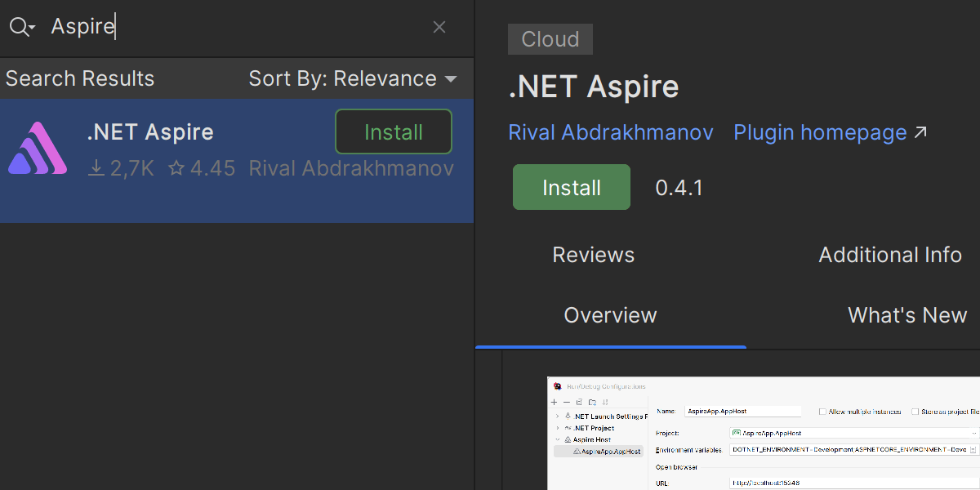
Task: Open the Sort By: Relevance dropdown
Action: (x=353, y=78)
